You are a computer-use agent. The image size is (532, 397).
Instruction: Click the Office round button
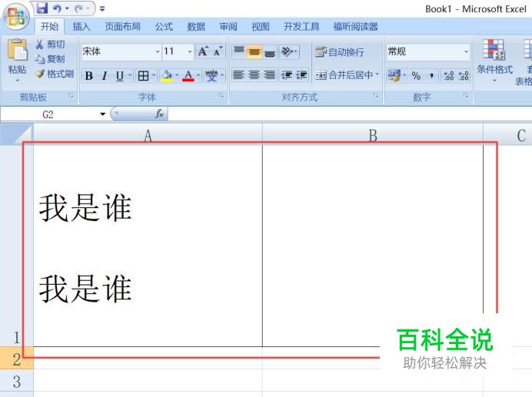[16, 16]
